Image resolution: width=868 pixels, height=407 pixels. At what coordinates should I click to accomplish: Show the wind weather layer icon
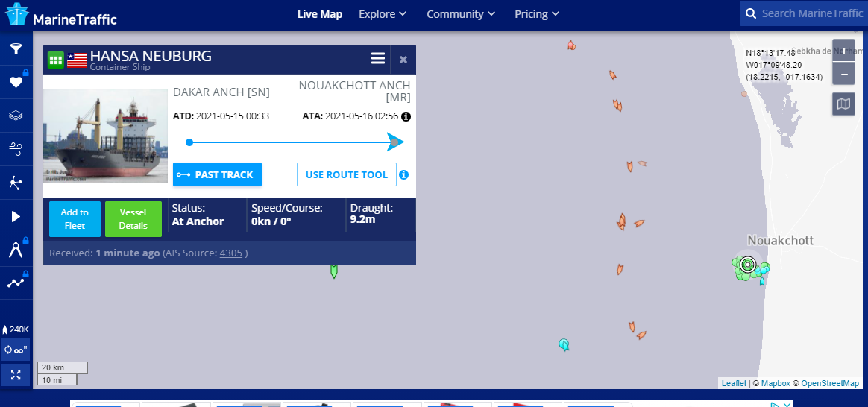click(16, 149)
